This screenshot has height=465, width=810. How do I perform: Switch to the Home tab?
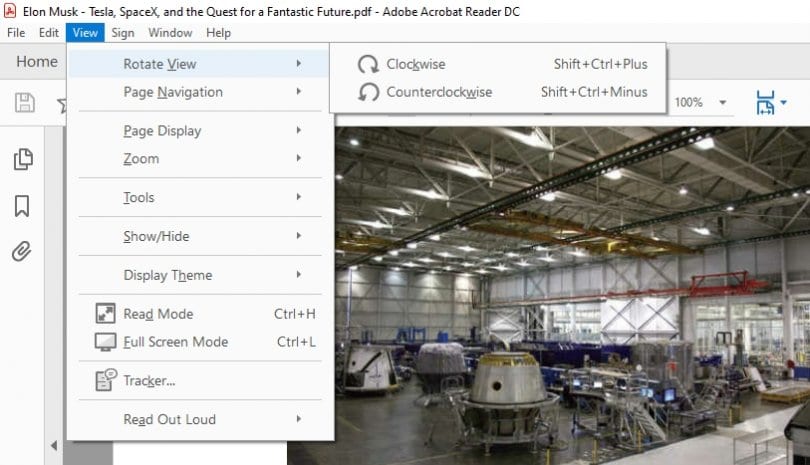(37, 62)
